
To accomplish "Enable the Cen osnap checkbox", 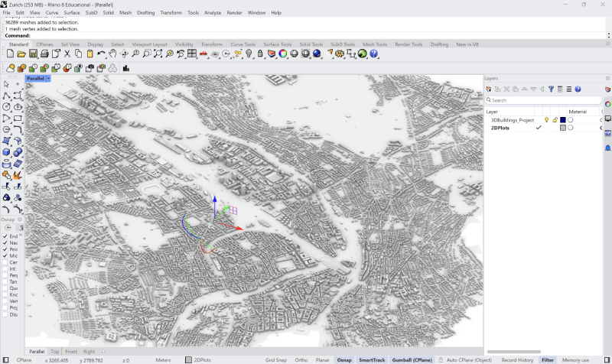I will click(5, 262).
